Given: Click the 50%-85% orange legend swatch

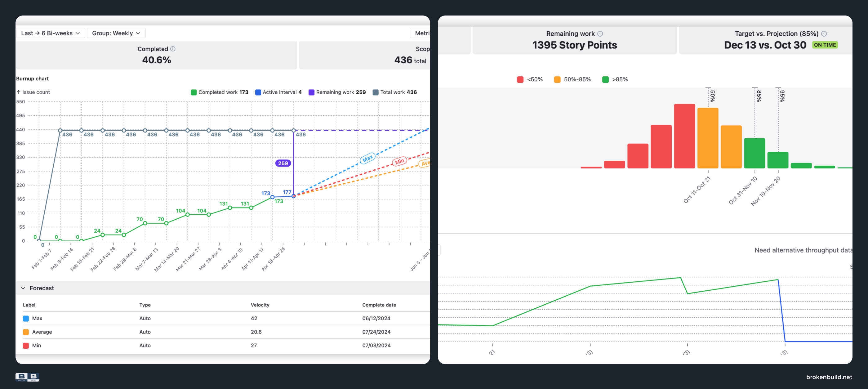Looking at the screenshot, I should click(557, 79).
